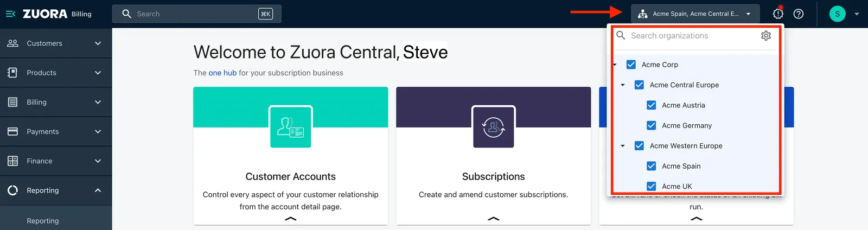The height and width of the screenshot is (230, 868).
Task: Uncheck the Acme Spain checkbox
Action: [652, 166]
